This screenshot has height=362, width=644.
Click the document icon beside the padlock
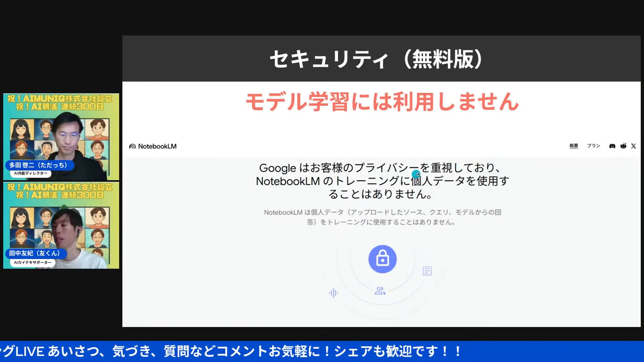tap(427, 271)
